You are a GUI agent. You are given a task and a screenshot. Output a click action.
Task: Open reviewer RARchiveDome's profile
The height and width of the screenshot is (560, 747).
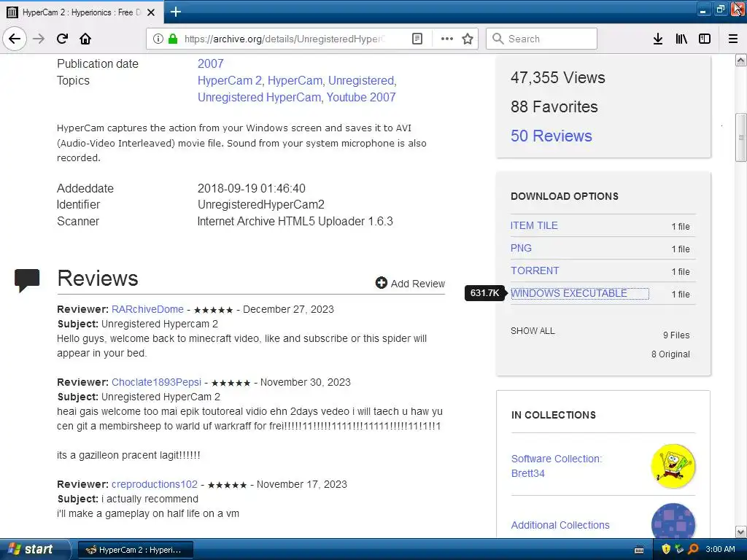(147, 309)
